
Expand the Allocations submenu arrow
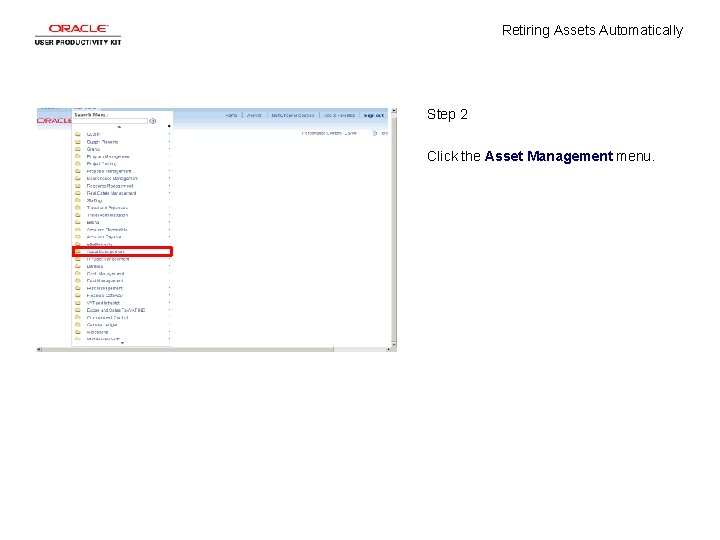[x=169, y=332]
